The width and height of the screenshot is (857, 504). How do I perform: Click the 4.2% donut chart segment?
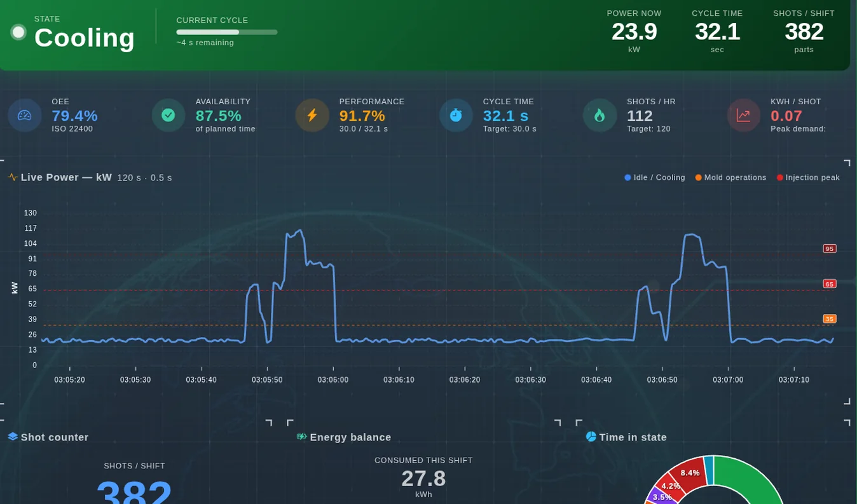[671, 486]
